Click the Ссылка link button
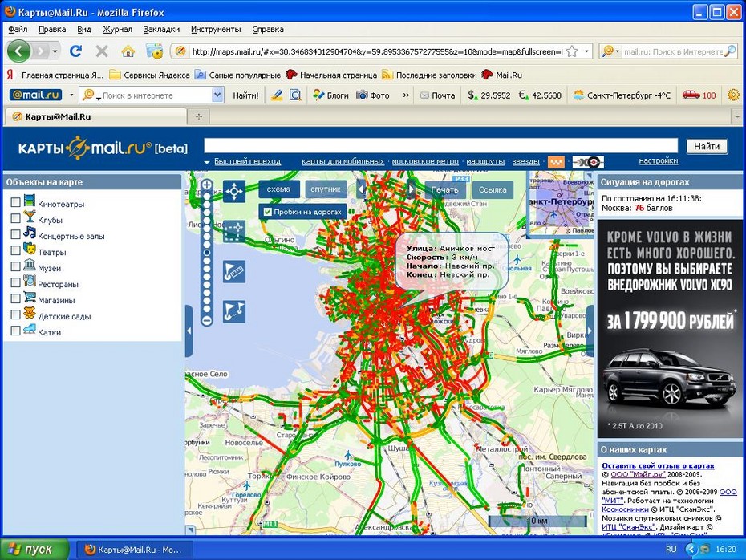746x560 pixels. click(493, 189)
